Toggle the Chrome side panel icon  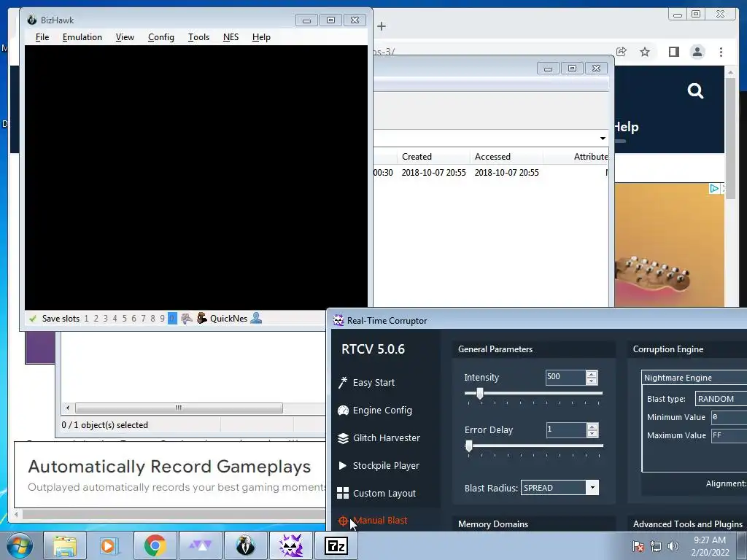673,52
